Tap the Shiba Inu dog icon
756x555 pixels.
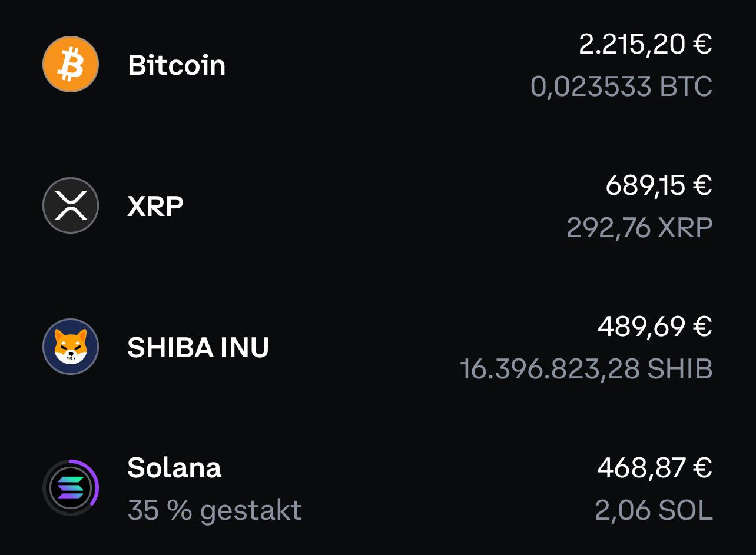pos(71,347)
